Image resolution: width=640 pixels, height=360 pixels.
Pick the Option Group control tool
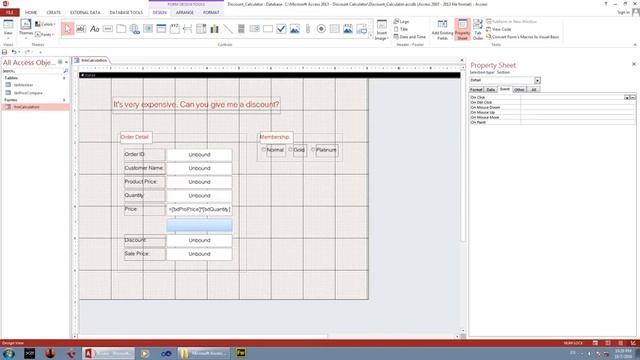pyautogui.click(x=175, y=29)
